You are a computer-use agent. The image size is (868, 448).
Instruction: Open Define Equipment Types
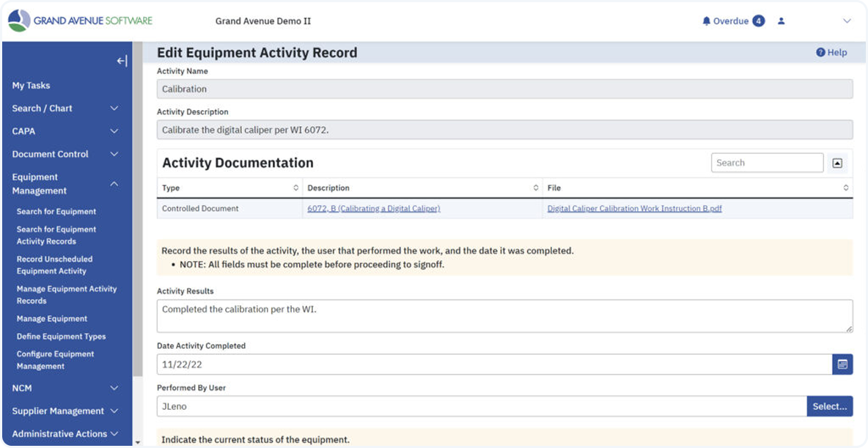tap(61, 336)
